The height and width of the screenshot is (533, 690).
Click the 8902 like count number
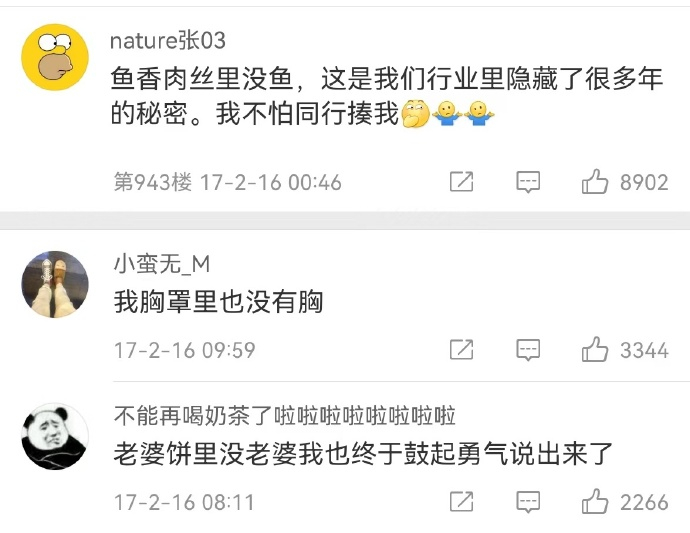(x=644, y=182)
